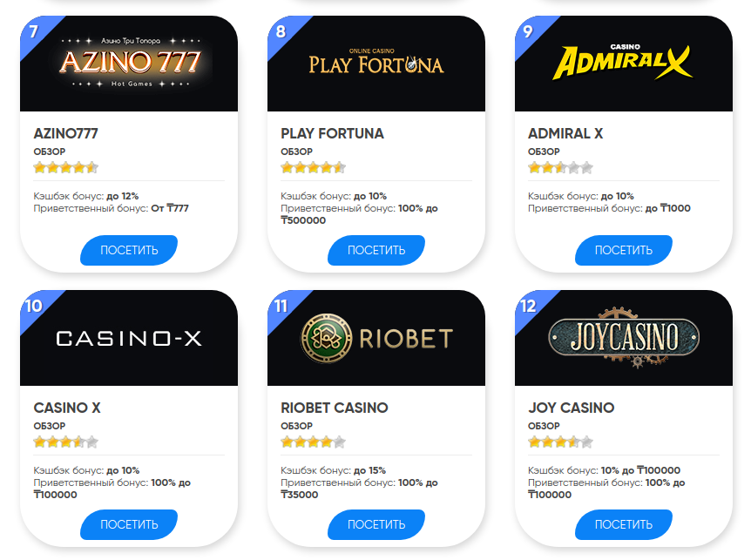This screenshot has height=560, width=751.
Task: Click the Riobet green emblem icon
Action: [327, 338]
